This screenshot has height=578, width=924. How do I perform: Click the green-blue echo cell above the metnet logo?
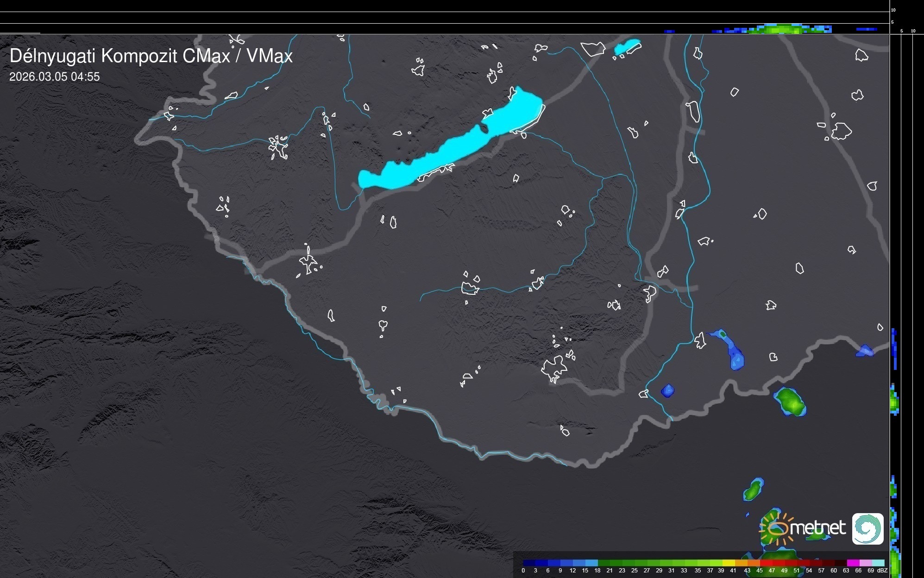753,490
